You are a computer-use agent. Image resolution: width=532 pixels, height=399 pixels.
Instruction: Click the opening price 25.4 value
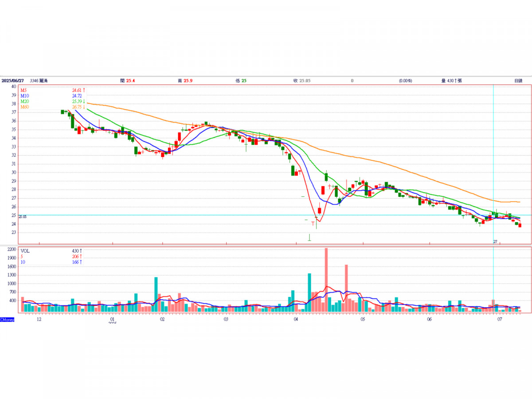[130, 81]
